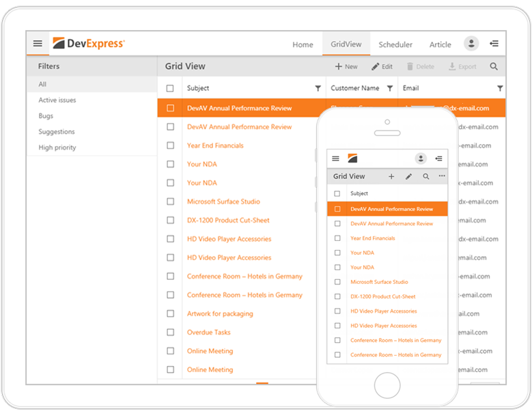Viewport: 532px width, 411px height.
Task: Check the Year End Financials row checkbox
Action: [x=170, y=145]
